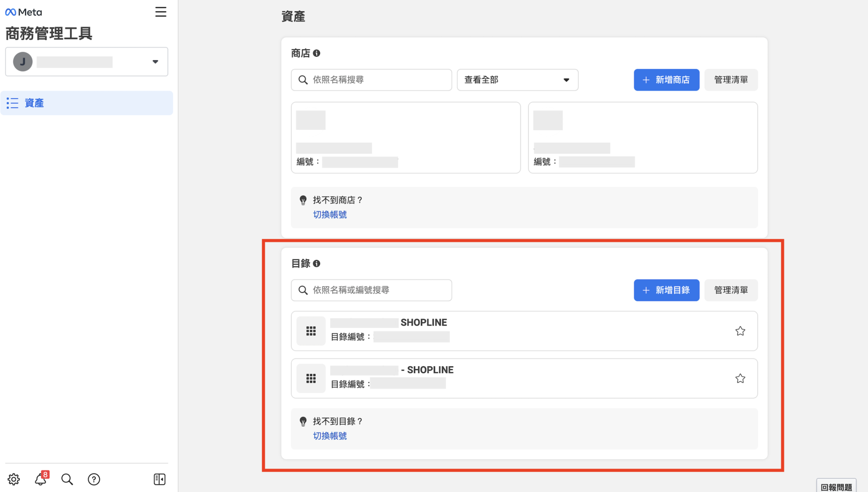Click lightbulb icon beside 找不到商店
The width and height of the screenshot is (868, 492).
coord(303,200)
